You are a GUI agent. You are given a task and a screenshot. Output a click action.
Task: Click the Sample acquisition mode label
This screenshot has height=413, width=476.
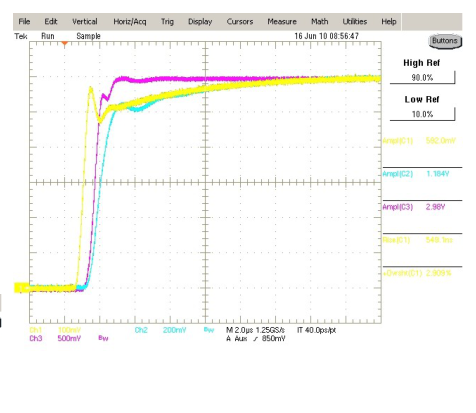coord(88,36)
